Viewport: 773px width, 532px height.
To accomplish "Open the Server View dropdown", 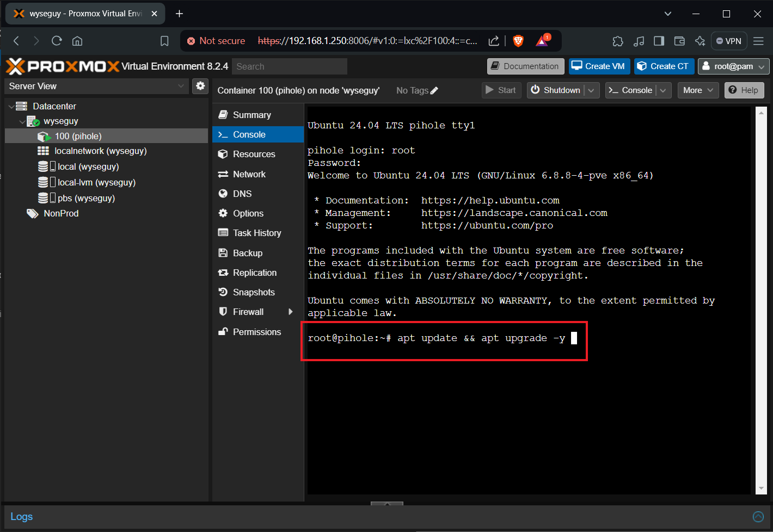I will pos(181,86).
